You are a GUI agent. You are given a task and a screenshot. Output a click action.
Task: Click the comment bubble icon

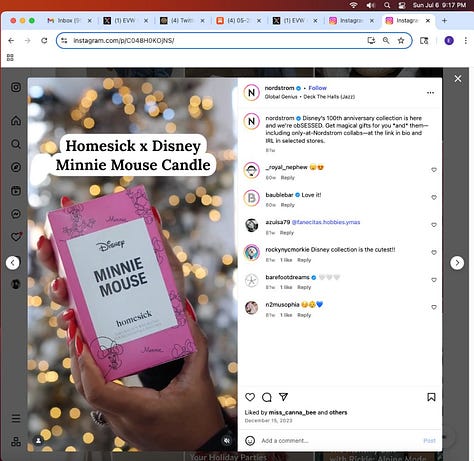(x=267, y=397)
